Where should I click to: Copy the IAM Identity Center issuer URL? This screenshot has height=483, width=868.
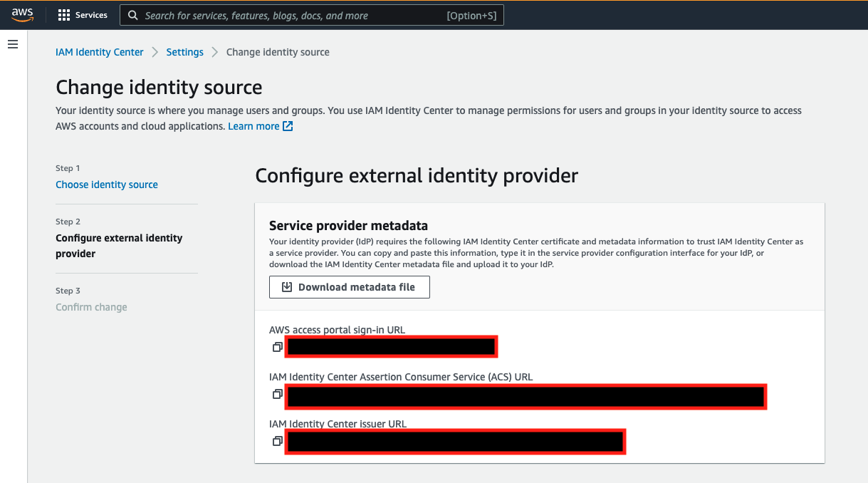[278, 441]
